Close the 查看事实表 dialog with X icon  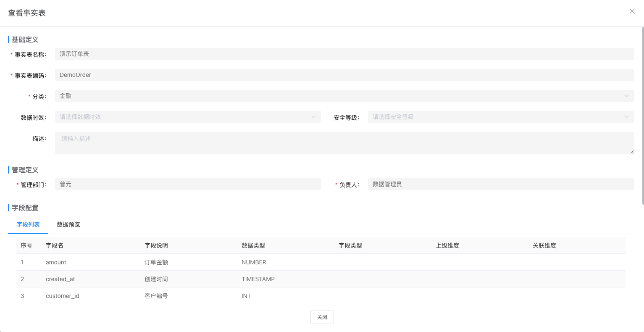point(632,11)
